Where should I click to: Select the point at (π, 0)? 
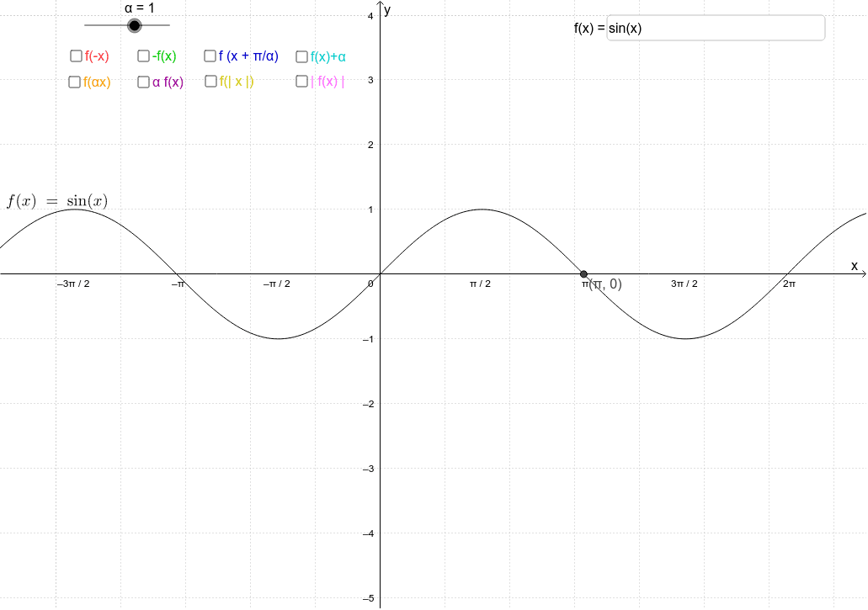583,274
